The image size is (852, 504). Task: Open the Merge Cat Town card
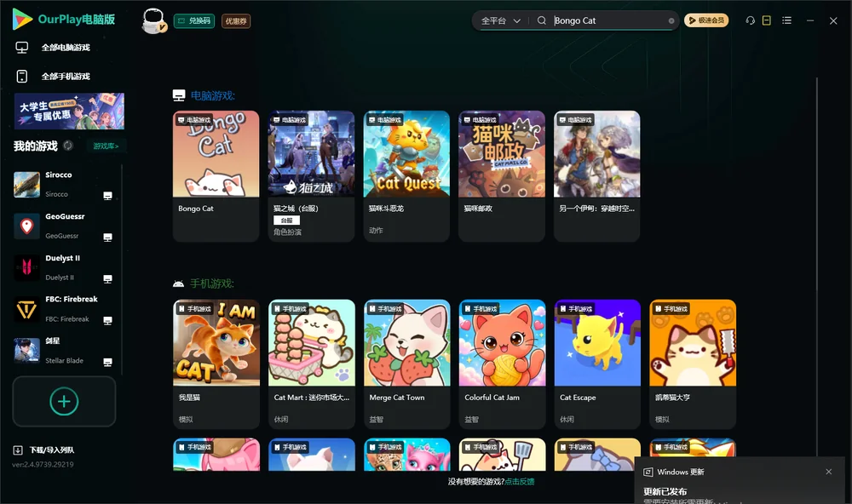point(407,364)
